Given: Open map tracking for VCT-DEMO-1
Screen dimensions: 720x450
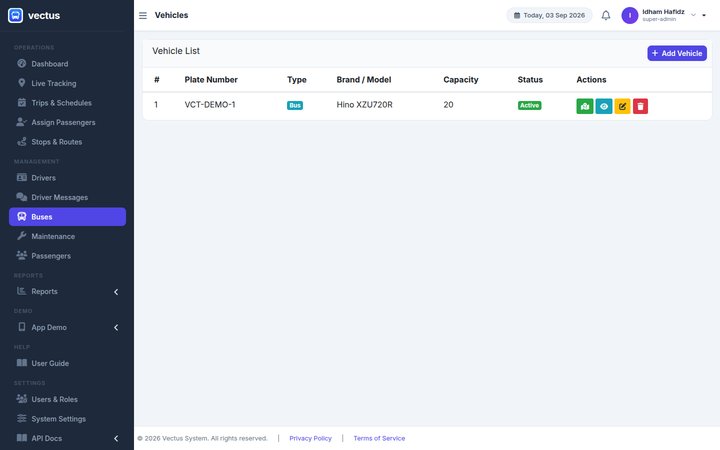Looking at the screenshot, I should pos(585,106).
